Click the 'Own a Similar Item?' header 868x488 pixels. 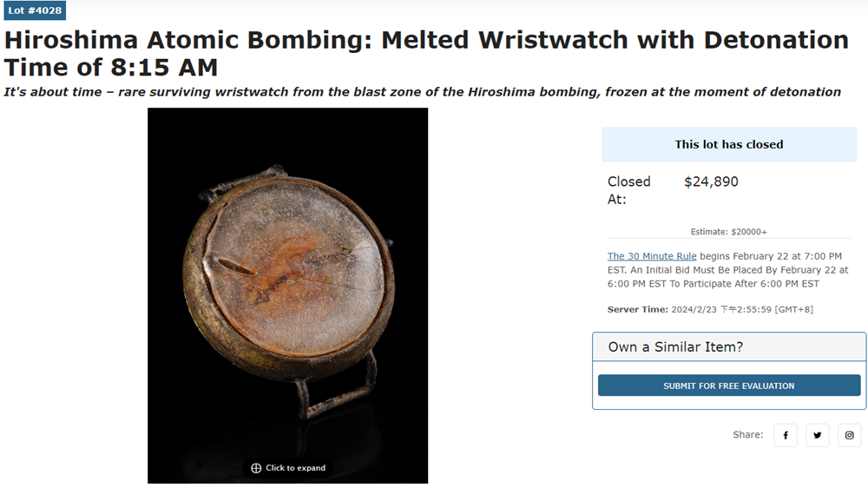click(675, 347)
